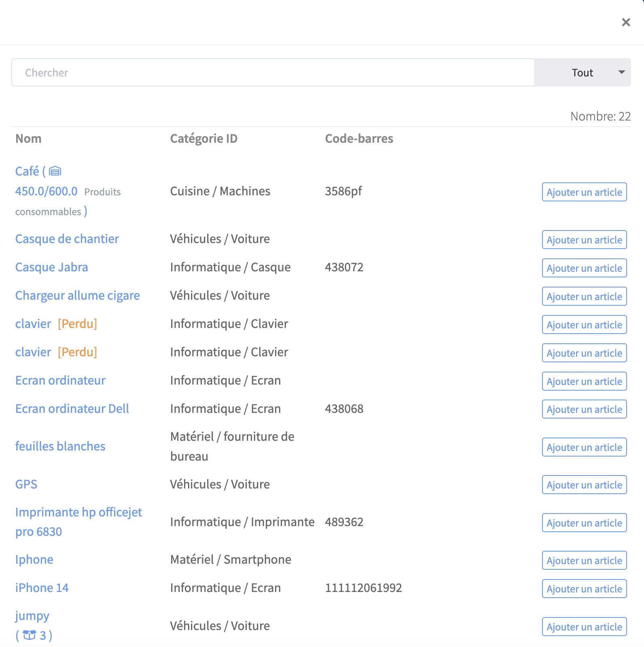The image size is (644, 647).
Task: Click the dropdown arrow beside Tout
Action: point(622,72)
